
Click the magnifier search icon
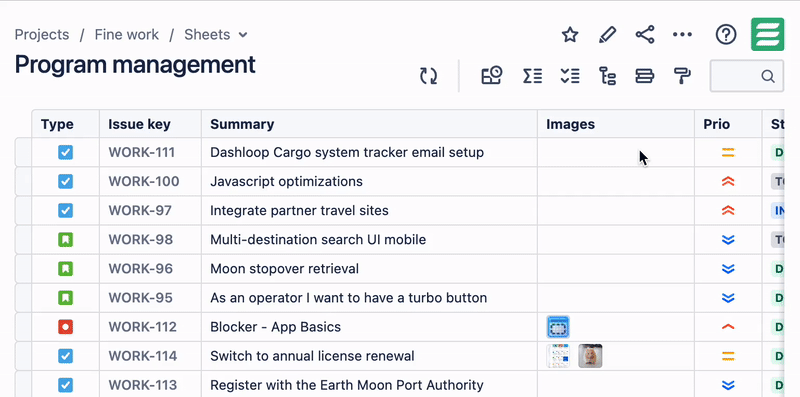tap(768, 77)
